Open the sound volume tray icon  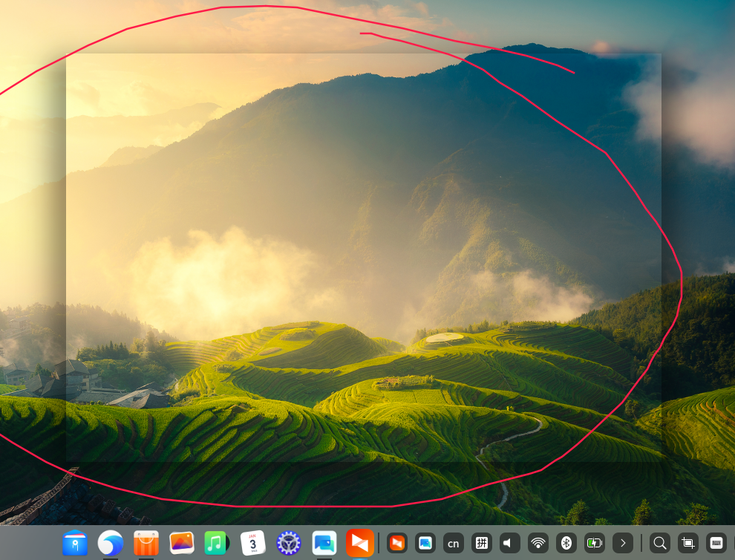pos(509,543)
